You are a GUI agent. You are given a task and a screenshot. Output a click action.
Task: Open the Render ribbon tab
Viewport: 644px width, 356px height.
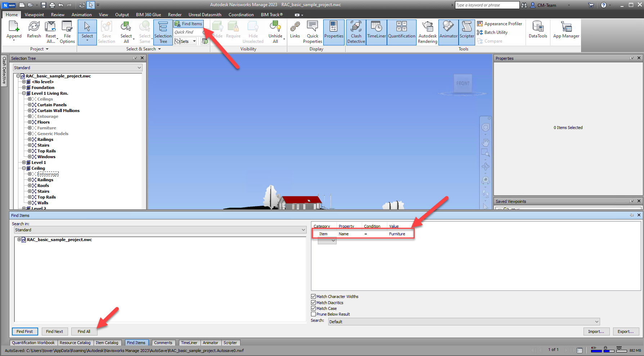tap(175, 15)
